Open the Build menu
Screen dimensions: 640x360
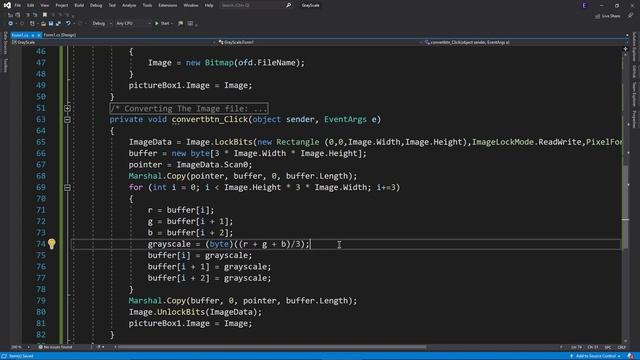point(79,5)
